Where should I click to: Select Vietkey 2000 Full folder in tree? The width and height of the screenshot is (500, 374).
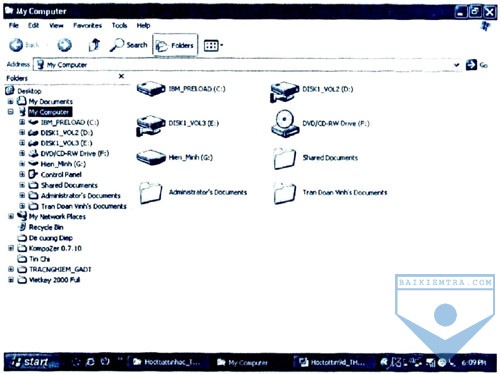pos(54,280)
